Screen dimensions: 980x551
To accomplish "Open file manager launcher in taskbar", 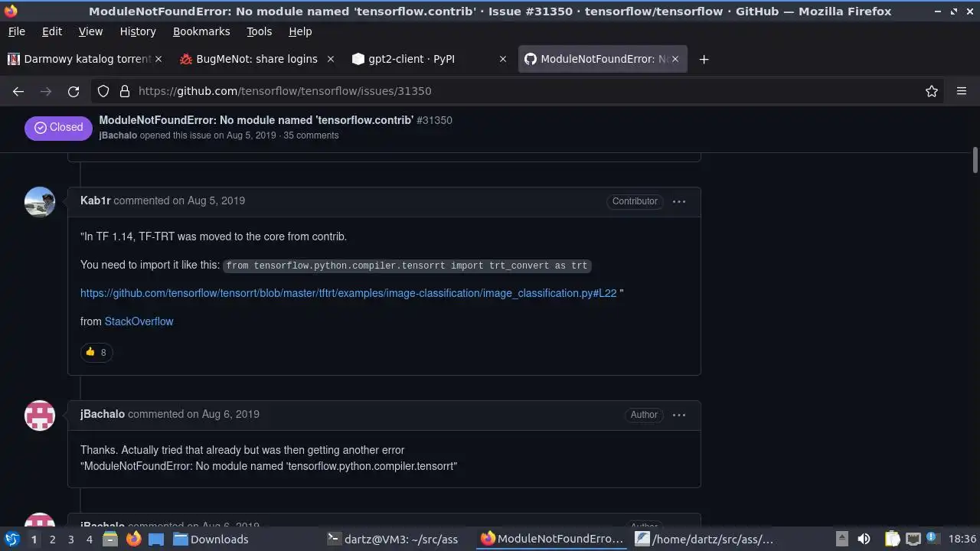I will pos(110,540).
